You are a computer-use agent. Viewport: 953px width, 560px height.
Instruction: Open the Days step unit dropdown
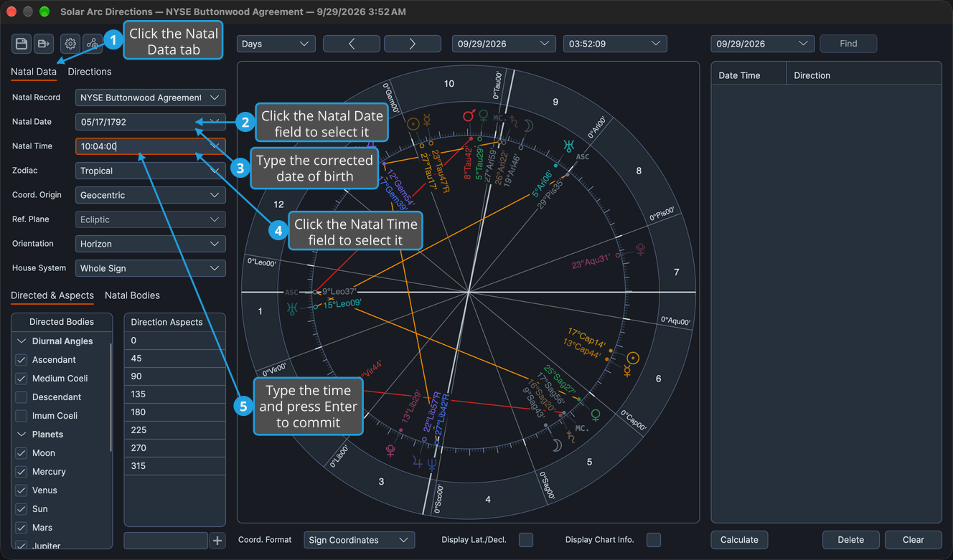click(x=276, y=44)
